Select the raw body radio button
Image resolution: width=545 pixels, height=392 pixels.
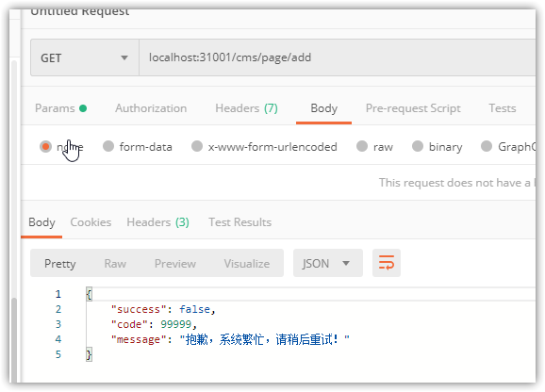[362, 146]
